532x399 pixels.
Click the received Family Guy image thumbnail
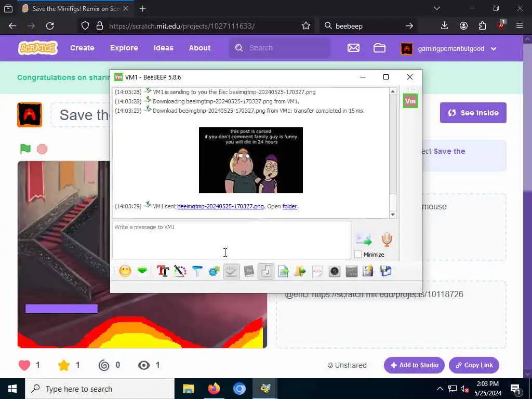point(251,160)
